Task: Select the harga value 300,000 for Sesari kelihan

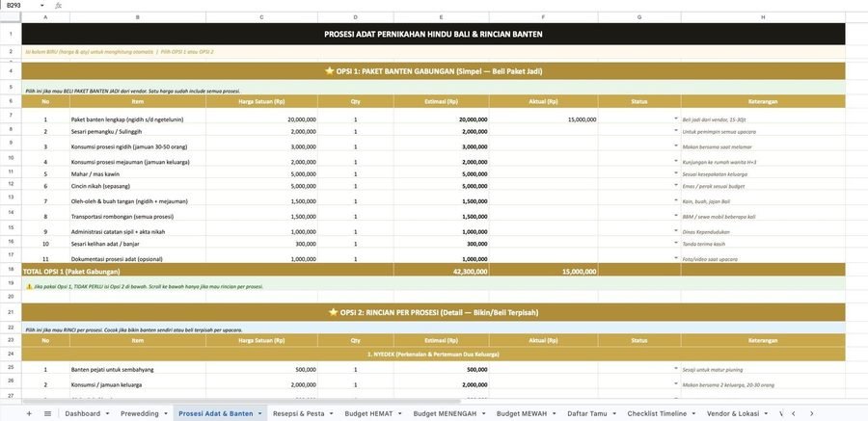Action: click(x=261, y=244)
